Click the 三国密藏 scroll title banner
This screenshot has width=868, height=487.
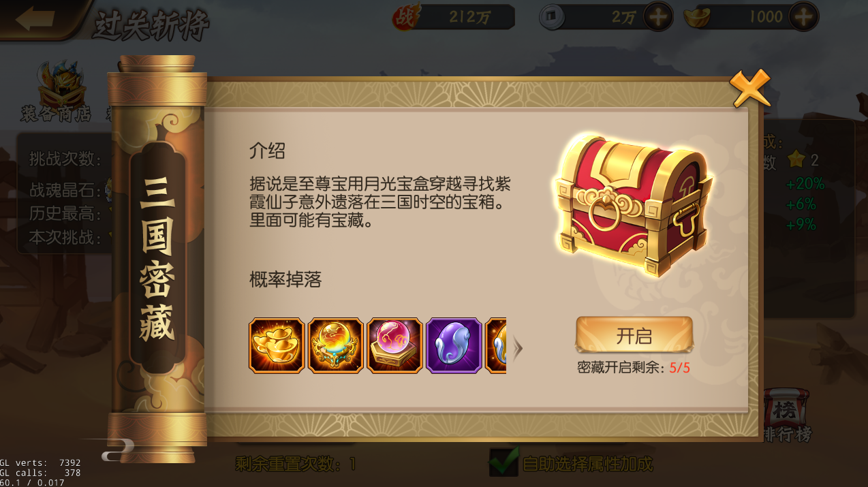pyautogui.click(x=157, y=259)
